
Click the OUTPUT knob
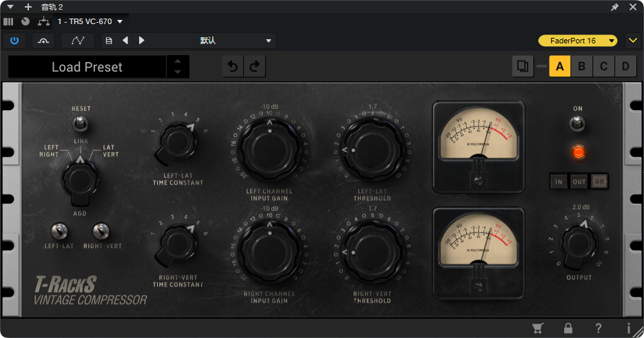click(579, 245)
